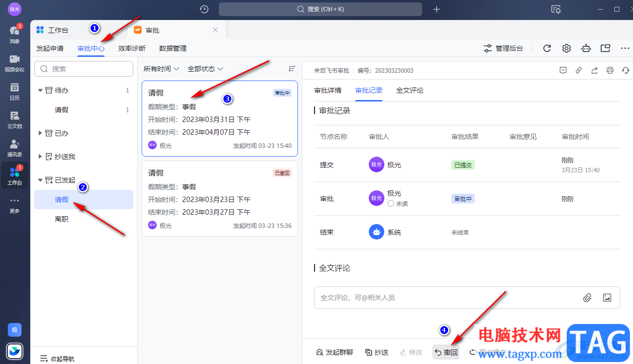Click the bottom-left app logo icon
Image resolution: width=633 pixels, height=364 pixels.
[15, 351]
